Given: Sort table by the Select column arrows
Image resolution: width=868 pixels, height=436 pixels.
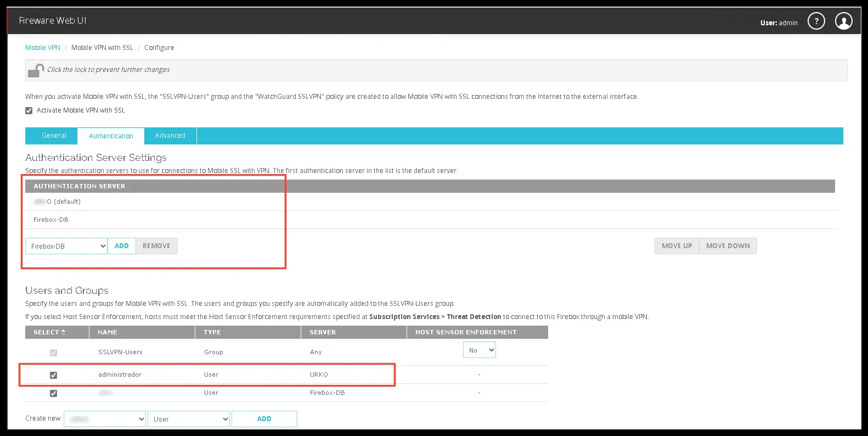Looking at the screenshot, I should pyautogui.click(x=63, y=332).
